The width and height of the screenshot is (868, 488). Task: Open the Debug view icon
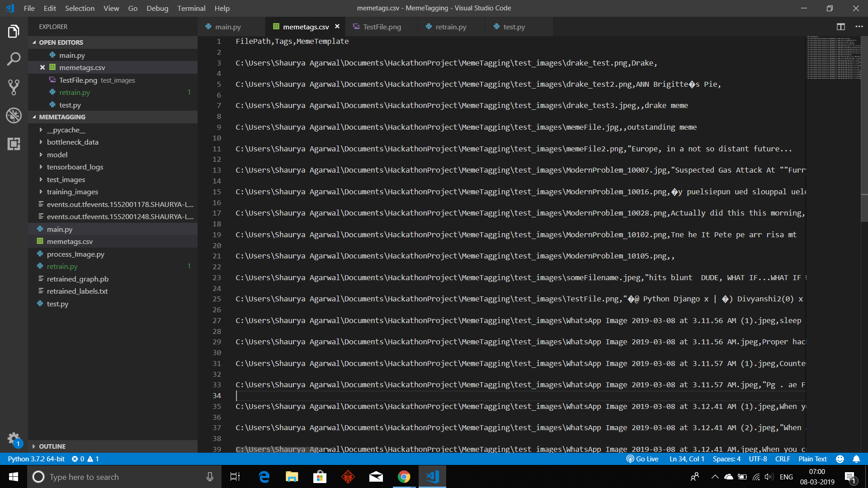pyautogui.click(x=14, y=115)
